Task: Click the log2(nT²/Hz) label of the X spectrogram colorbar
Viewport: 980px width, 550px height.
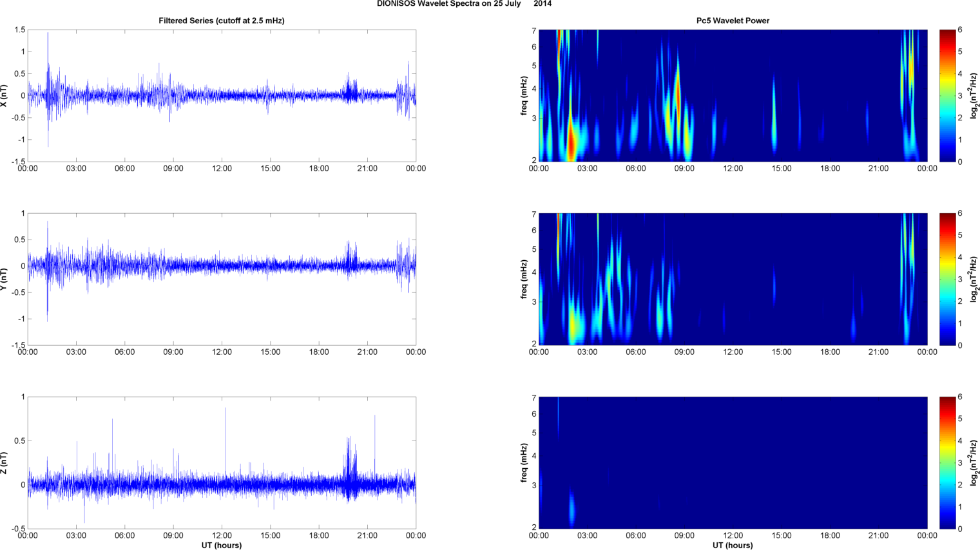Action: pos(974,95)
